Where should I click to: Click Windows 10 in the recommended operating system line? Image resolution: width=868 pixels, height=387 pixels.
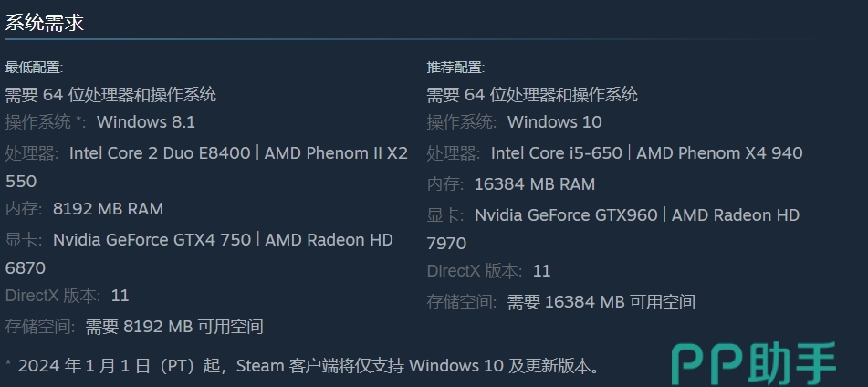(555, 122)
